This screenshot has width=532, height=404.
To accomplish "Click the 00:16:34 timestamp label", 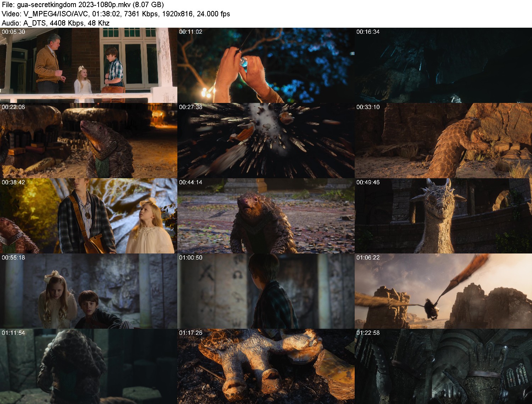I will [368, 32].
